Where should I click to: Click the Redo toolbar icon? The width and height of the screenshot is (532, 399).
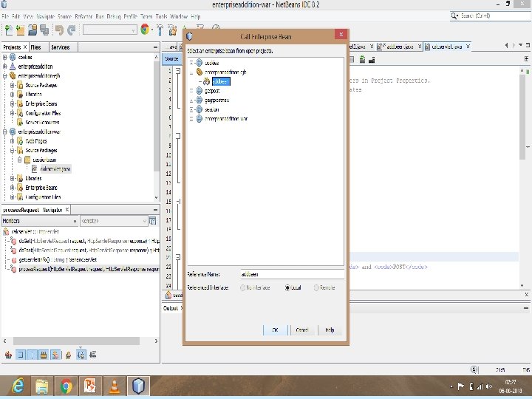click(71, 30)
